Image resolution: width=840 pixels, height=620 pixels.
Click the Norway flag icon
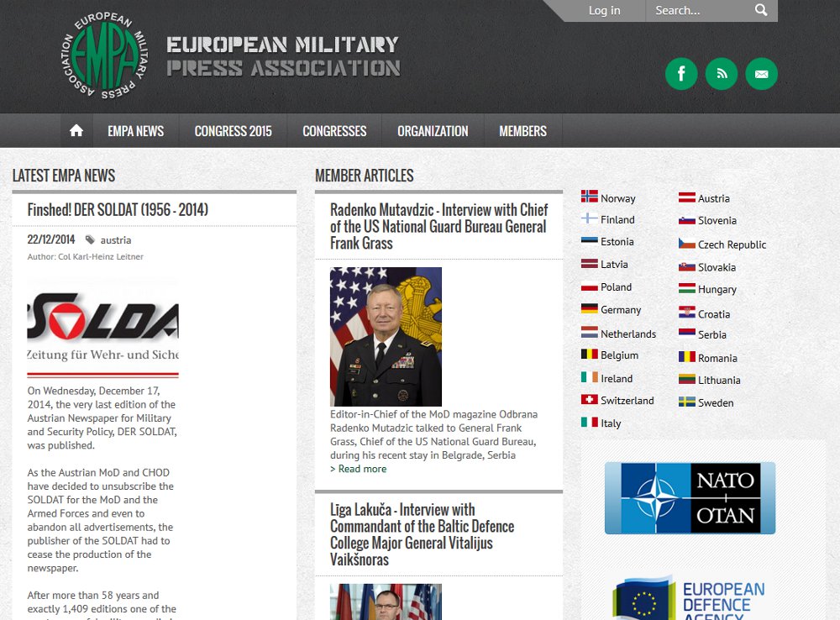pos(590,197)
